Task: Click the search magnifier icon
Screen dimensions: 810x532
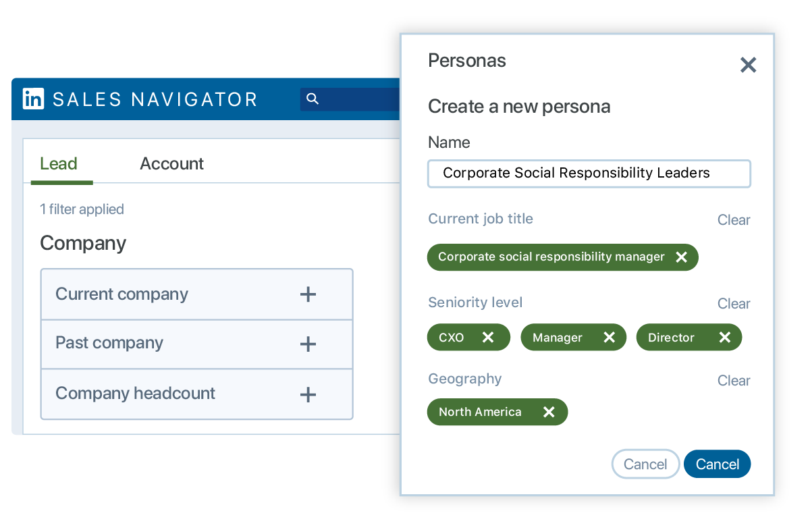Action: pos(313,99)
